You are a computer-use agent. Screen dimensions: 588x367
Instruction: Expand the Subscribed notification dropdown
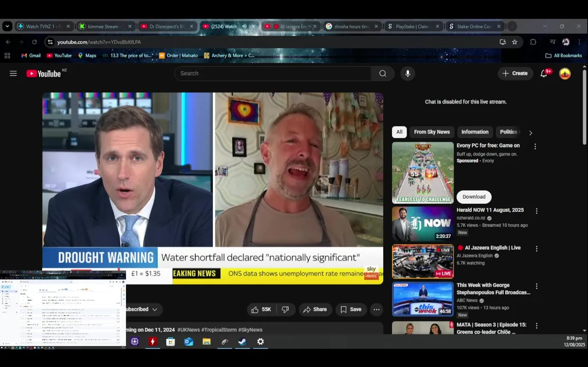click(x=154, y=309)
